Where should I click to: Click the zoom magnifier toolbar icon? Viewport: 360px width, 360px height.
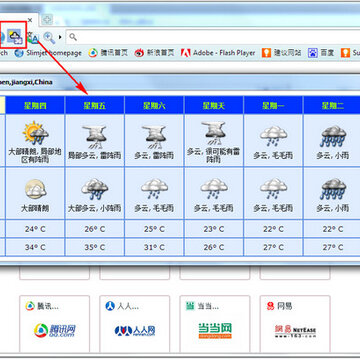pos(49,37)
